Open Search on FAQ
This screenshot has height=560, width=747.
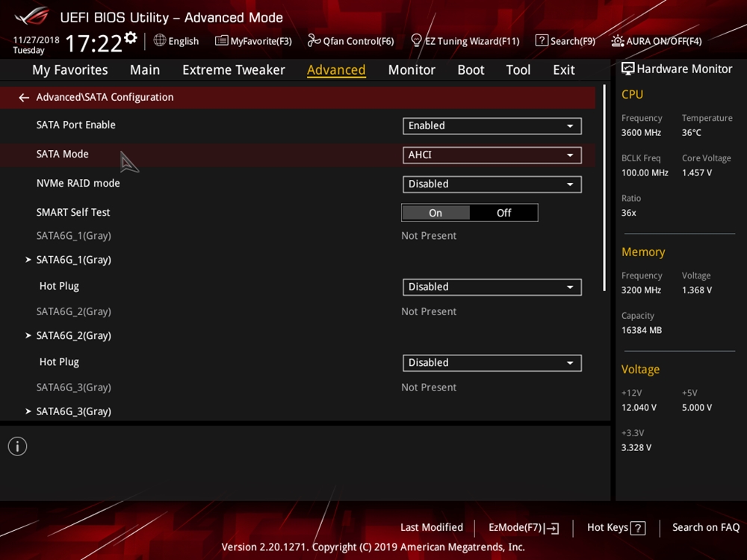pos(706,528)
